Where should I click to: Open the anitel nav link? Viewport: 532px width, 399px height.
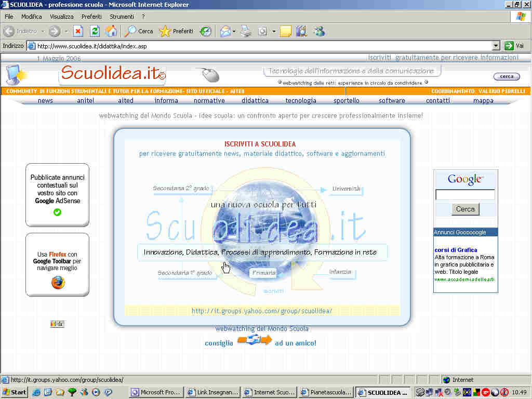(86, 101)
